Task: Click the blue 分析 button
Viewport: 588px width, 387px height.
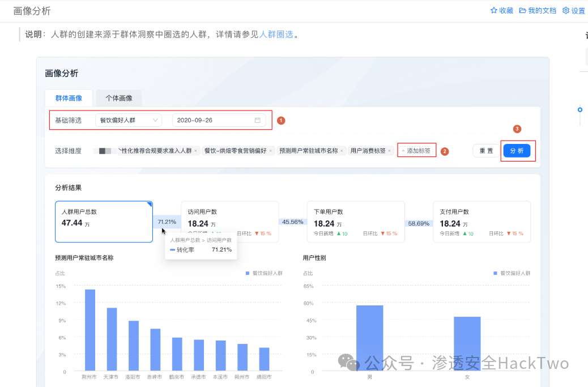Action: pos(517,151)
